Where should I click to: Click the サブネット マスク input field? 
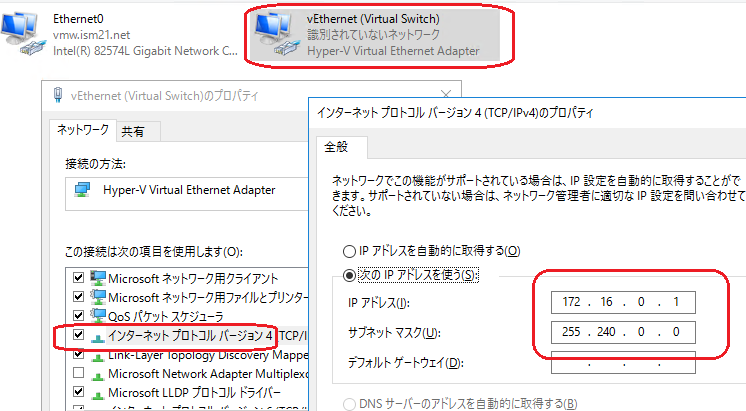click(622, 331)
